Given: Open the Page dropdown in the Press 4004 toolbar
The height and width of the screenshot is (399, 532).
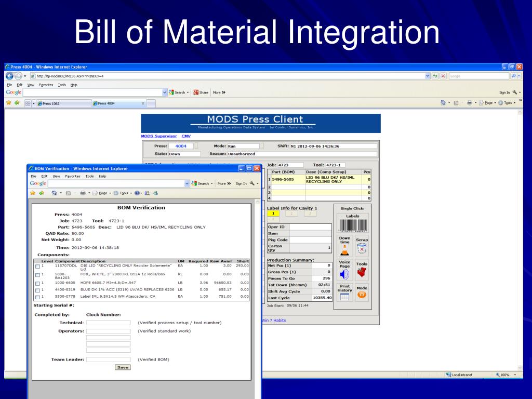Looking at the screenshot, I should coord(495,103).
